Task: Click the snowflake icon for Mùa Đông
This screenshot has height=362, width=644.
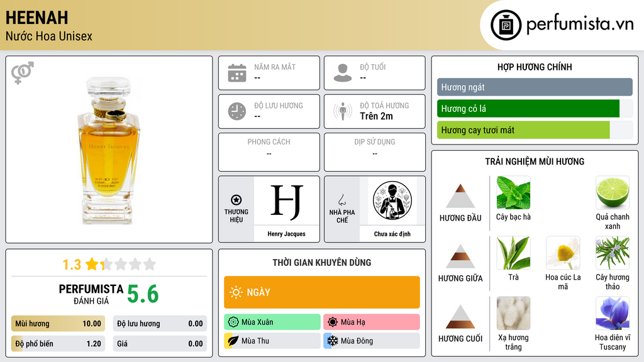Action: point(332,341)
